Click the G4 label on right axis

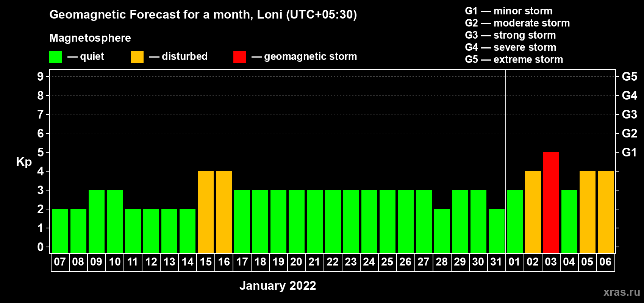pyautogui.click(x=629, y=95)
